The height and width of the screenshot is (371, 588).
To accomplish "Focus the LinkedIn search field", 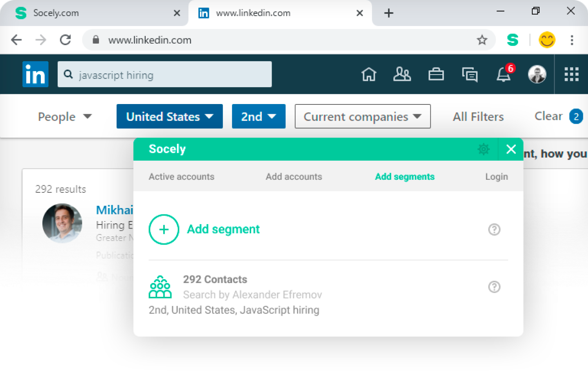I will tap(164, 74).
